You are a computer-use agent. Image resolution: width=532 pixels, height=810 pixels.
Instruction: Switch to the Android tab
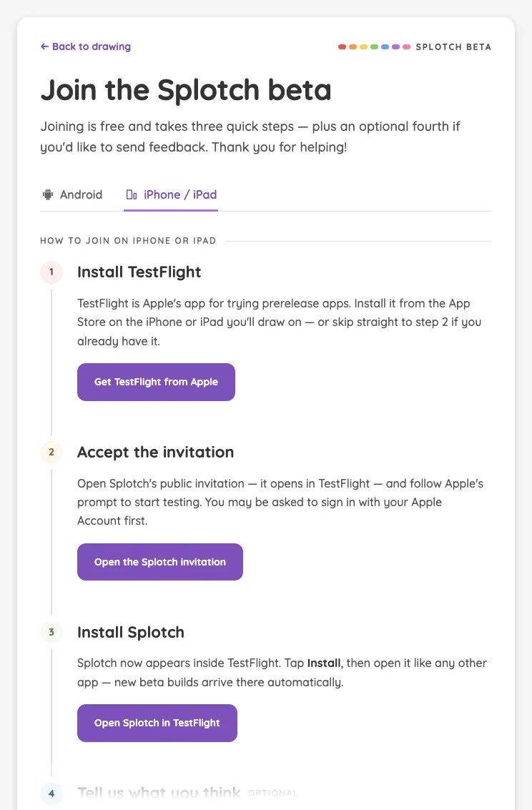click(72, 194)
